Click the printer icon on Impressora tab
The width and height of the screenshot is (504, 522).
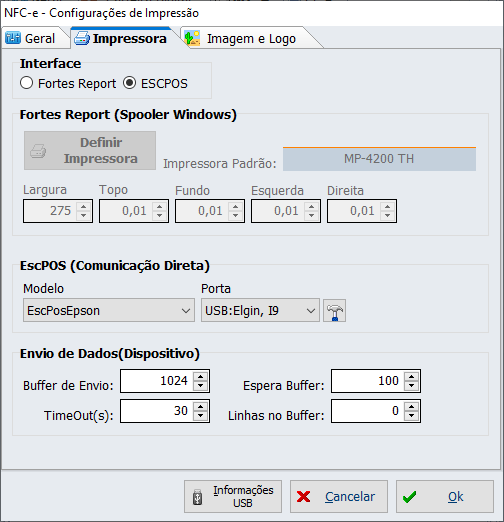(81, 38)
